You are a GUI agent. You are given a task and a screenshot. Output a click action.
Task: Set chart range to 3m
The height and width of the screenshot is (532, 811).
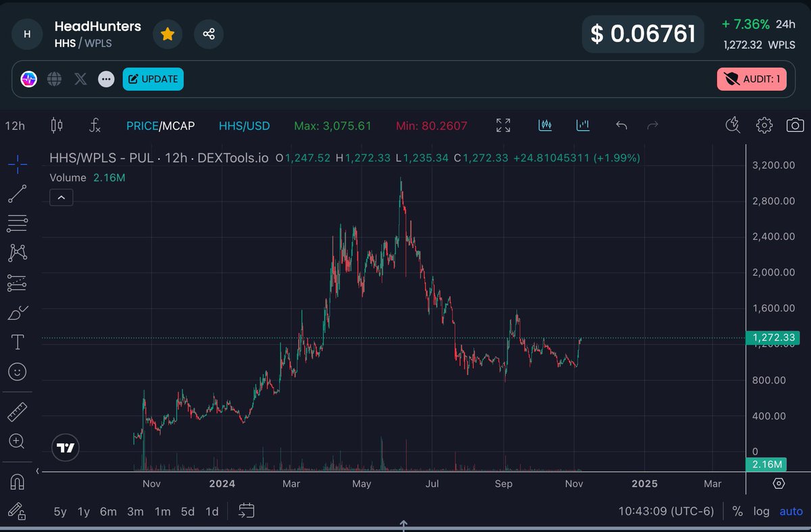point(135,512)
